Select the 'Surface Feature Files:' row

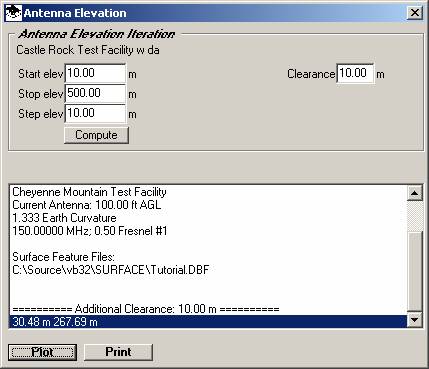pyautogui.click(x=208, y=257)
